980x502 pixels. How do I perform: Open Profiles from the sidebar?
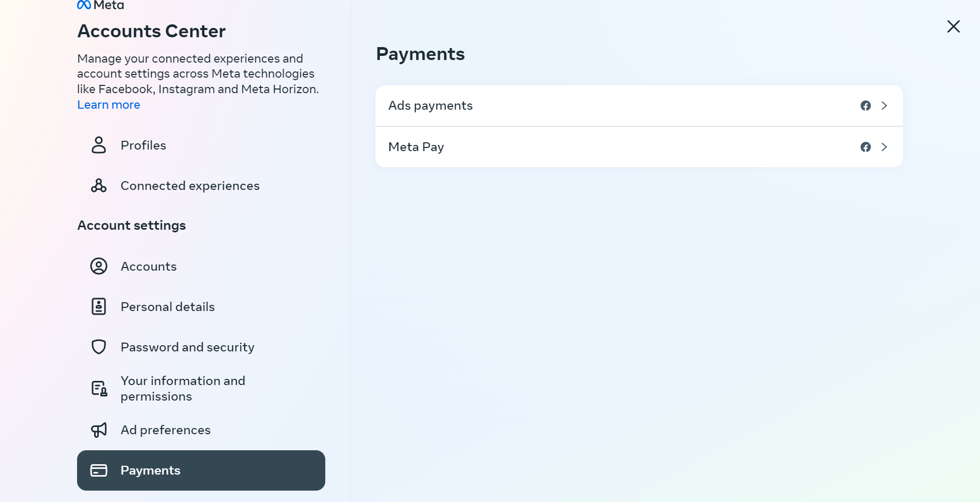tap(143, 145)
